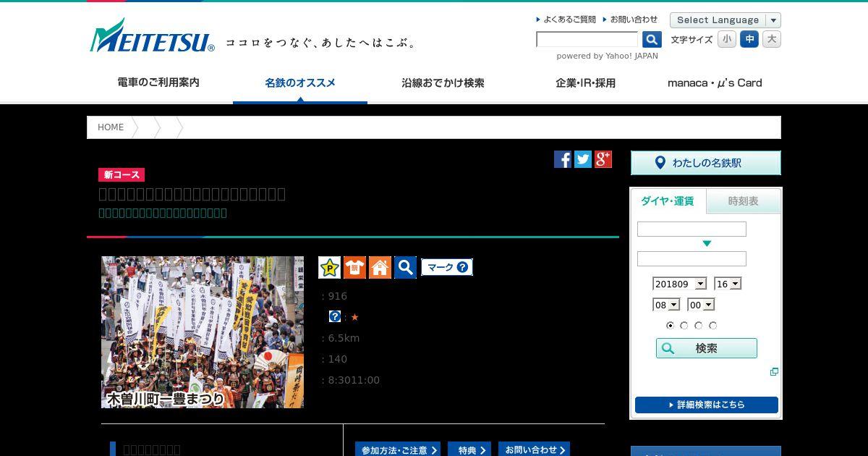Image resolution: width=868 pixels, height=456 pixels.
Task: Click the orange T-shirt icon
Action: point(354,267)
